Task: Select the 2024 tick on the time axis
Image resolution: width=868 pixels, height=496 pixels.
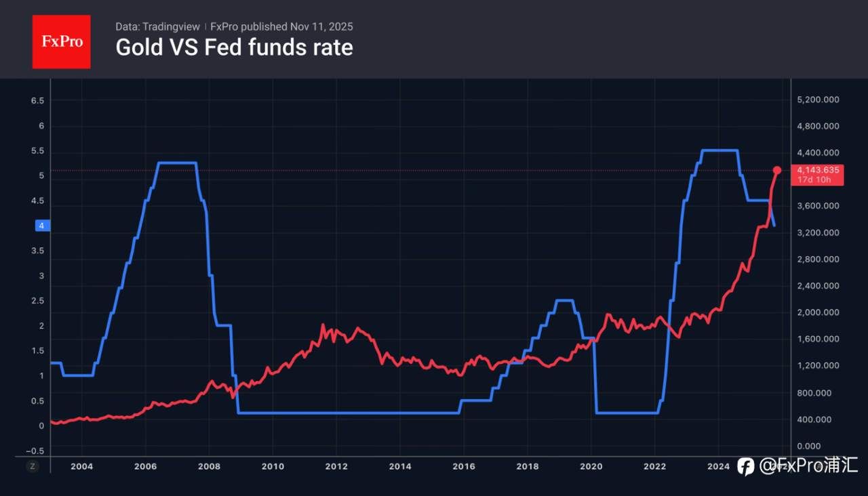Action: tap(718, 466)
